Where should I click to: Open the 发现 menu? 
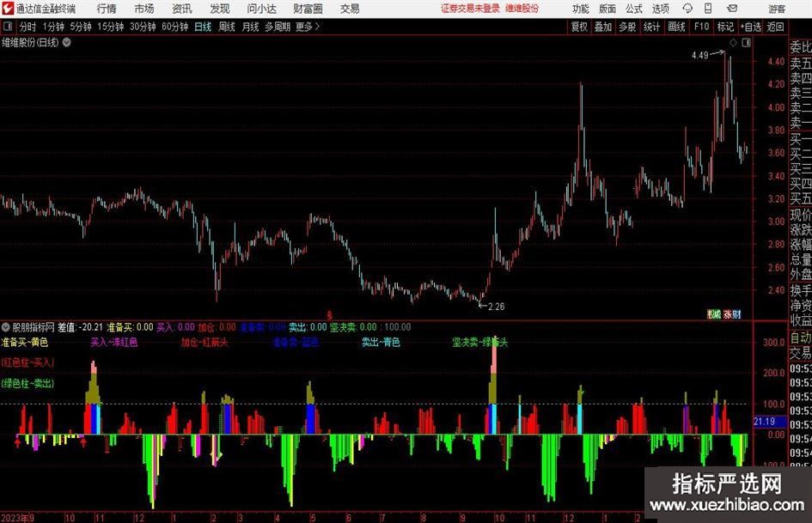coord(220,9)
